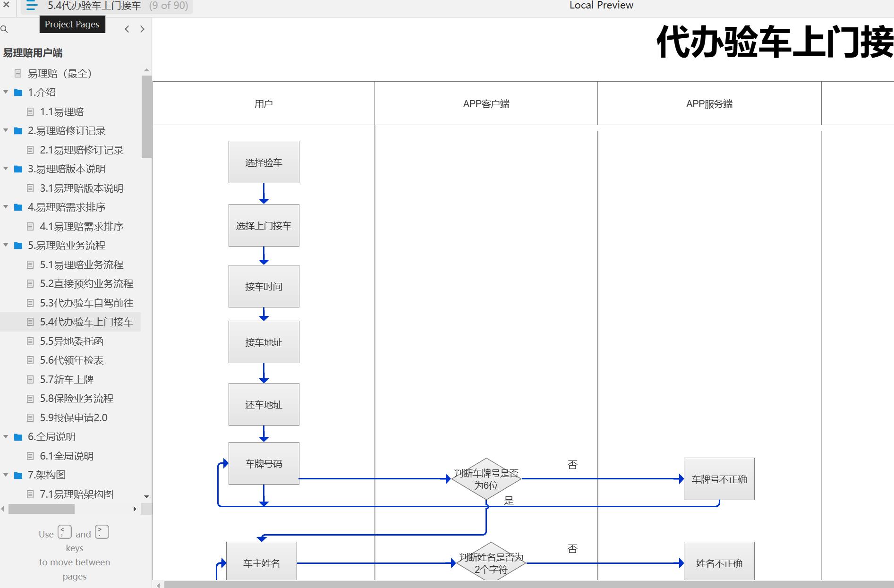Click the 选择上门接车 flow box
This screenshot has width=894, height=588.
264,225
